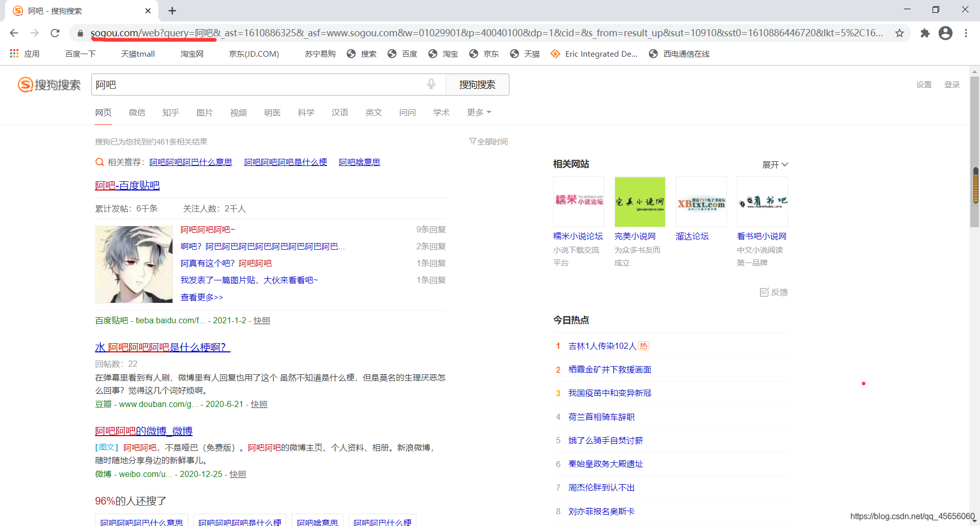Switch to the 学术 search tab
This screenshot has width=980, height=526.
click(441, 112)
